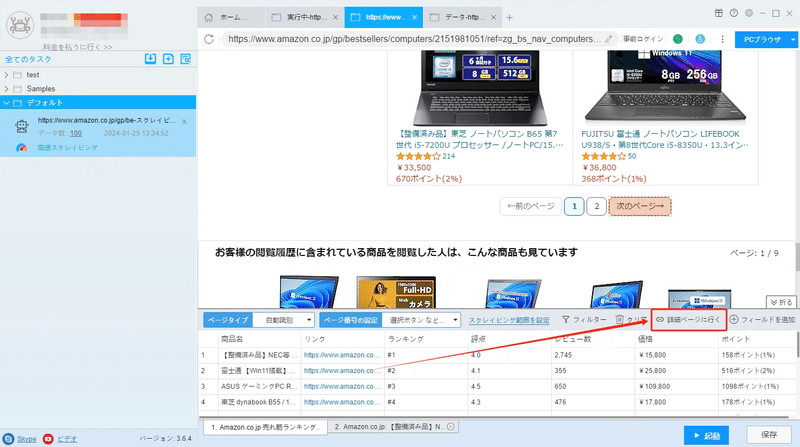Screen dimensions: 800x447
Task: Add a new tab with the plus icon
Action: (x=509, y=17)
